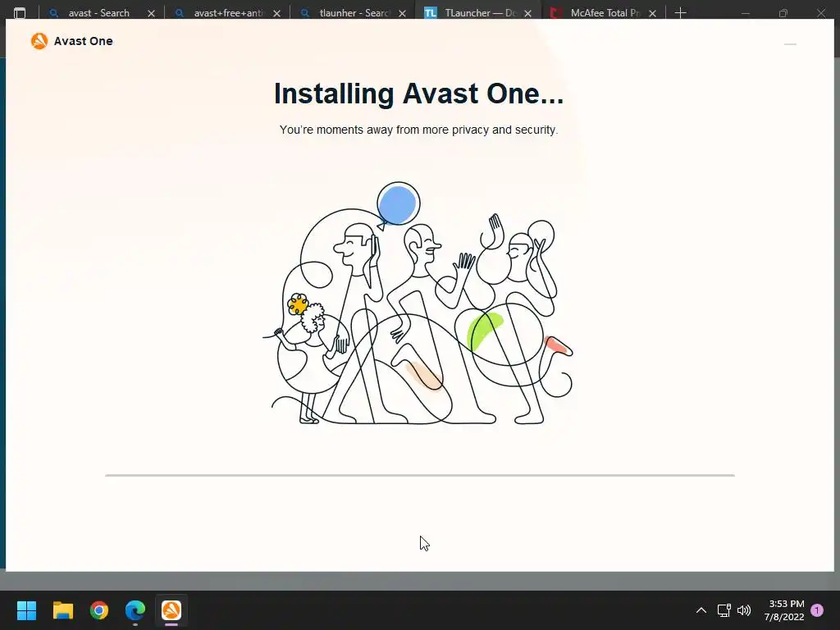Open the network status tray icon

tap(724, 610)
